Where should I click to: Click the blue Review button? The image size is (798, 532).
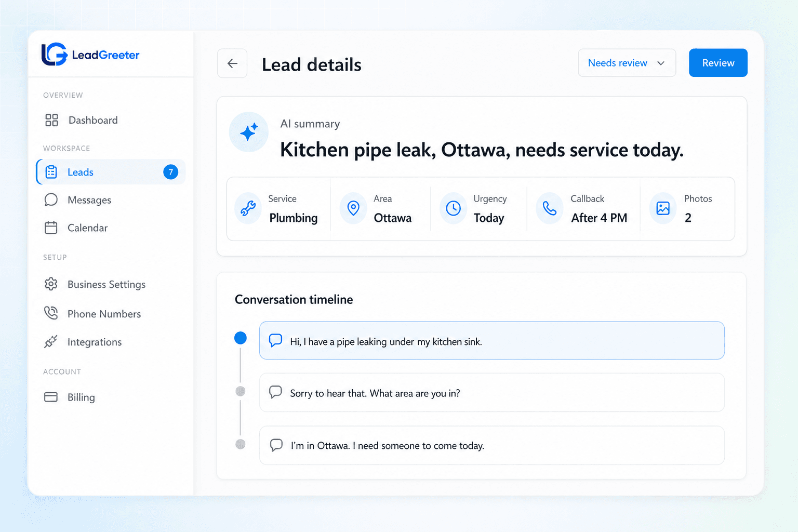tap(718, 63)
